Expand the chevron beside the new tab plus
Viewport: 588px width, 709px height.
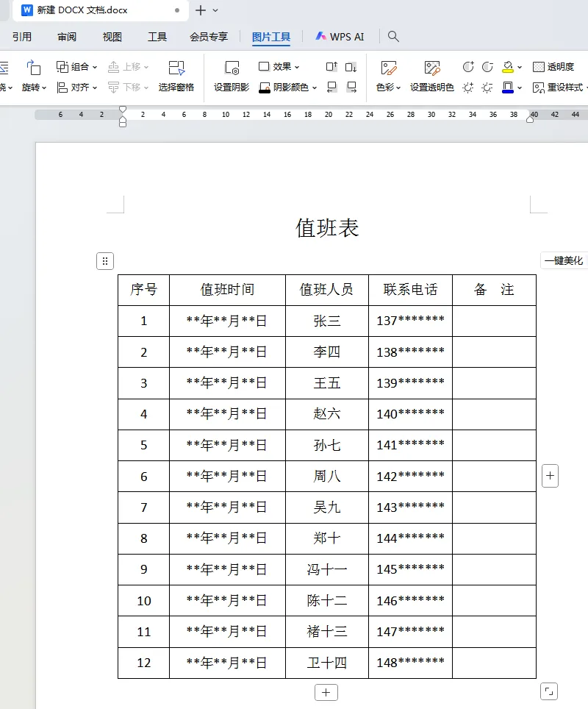(215, 10)
